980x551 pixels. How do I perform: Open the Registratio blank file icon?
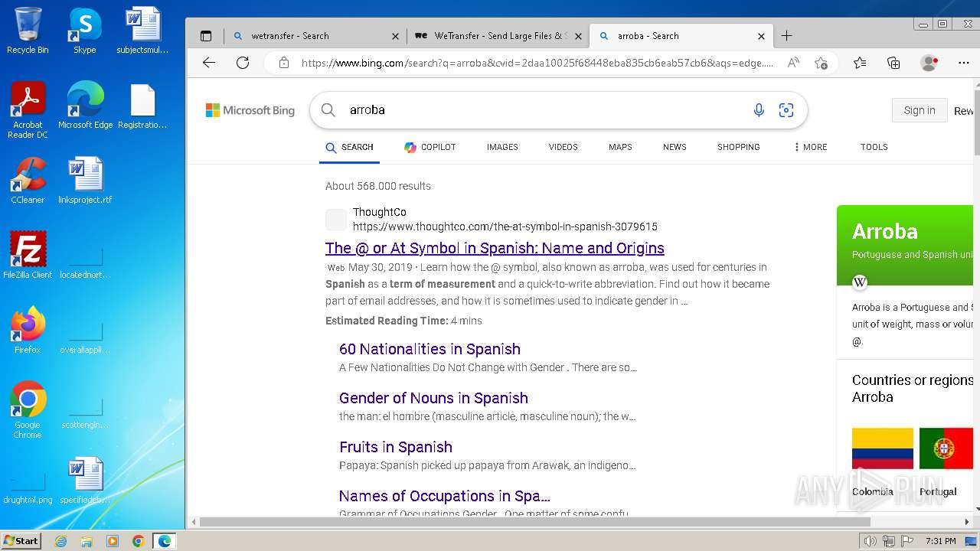(x=142, y=106)
